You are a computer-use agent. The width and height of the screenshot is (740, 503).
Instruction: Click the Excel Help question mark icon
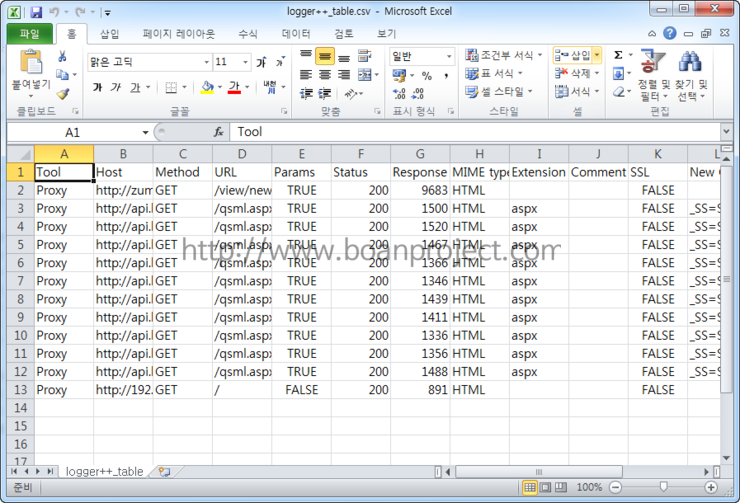(670, 33)
